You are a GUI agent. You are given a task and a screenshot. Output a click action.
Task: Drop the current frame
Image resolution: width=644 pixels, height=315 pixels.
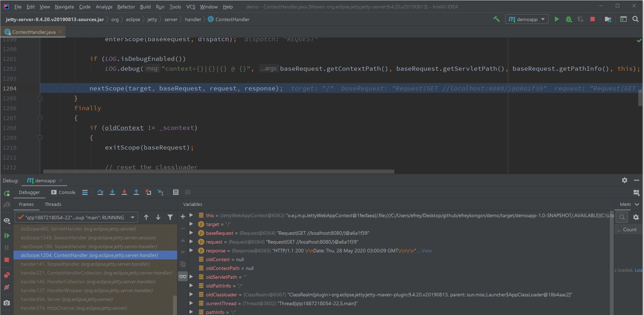148,192
